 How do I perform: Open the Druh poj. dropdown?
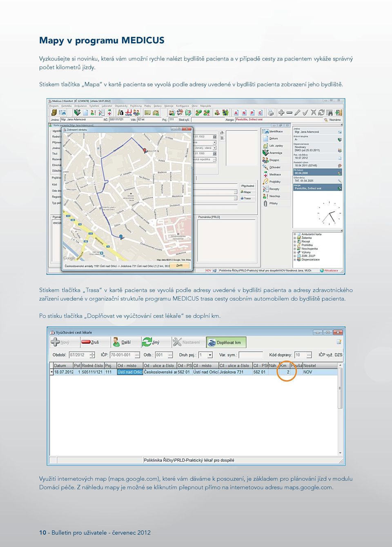point(210,355)
